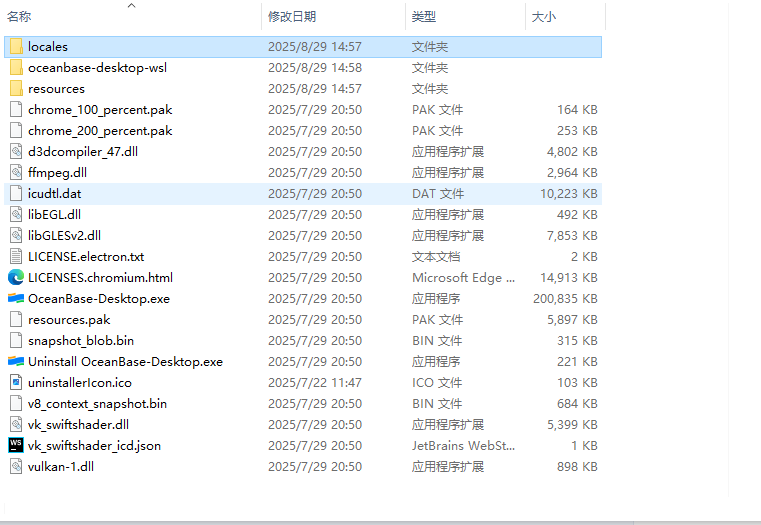Click the libEGL.dll file icon

pos(16,214)
